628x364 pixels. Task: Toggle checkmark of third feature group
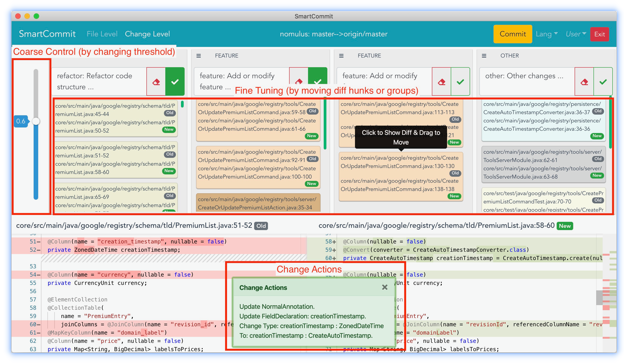460,82
